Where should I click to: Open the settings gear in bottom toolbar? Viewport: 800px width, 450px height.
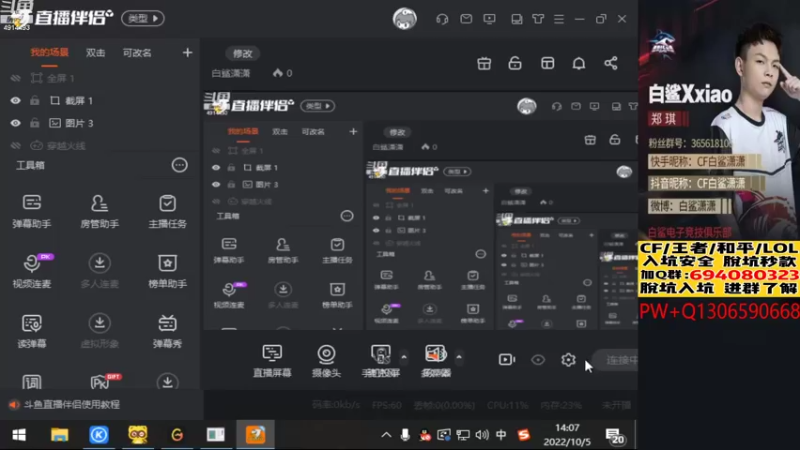click(x=568, y=360)
